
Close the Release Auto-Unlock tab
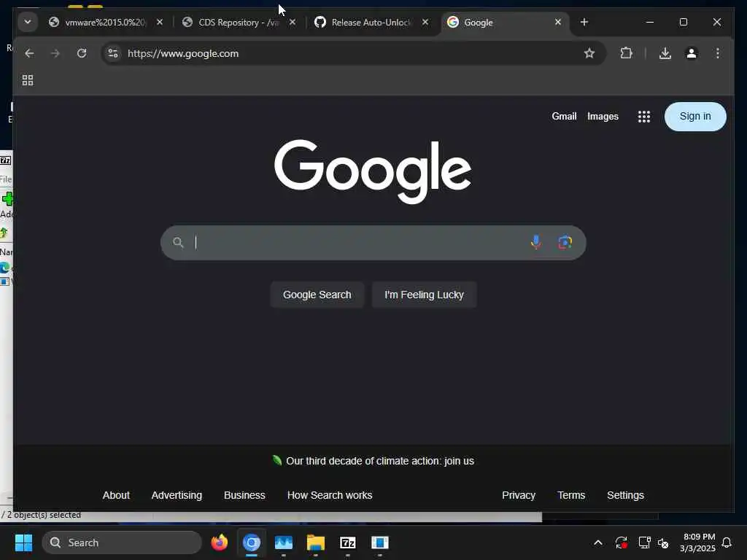click(425, 22)
